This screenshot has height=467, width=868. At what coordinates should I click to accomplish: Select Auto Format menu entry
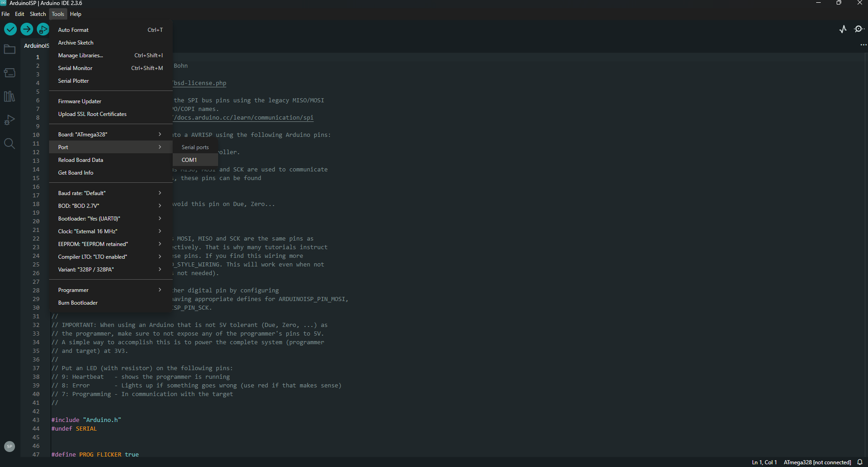(x=110, y=30)
